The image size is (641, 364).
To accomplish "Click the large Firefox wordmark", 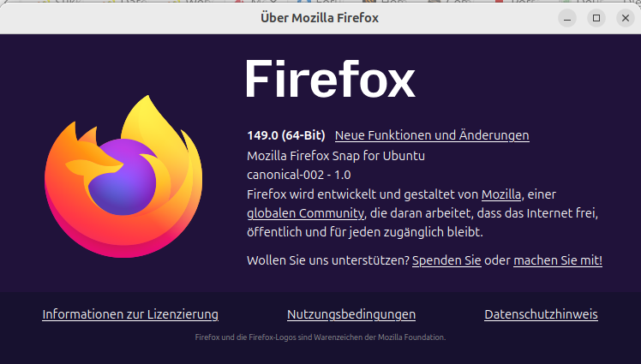I will [x=330, y=81].
